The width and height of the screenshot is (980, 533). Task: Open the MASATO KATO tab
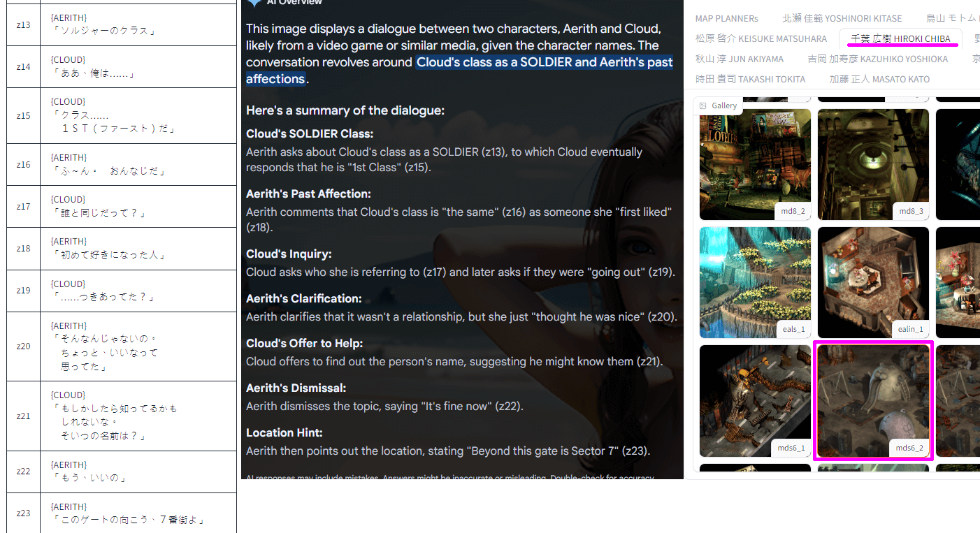pos(879,79)
